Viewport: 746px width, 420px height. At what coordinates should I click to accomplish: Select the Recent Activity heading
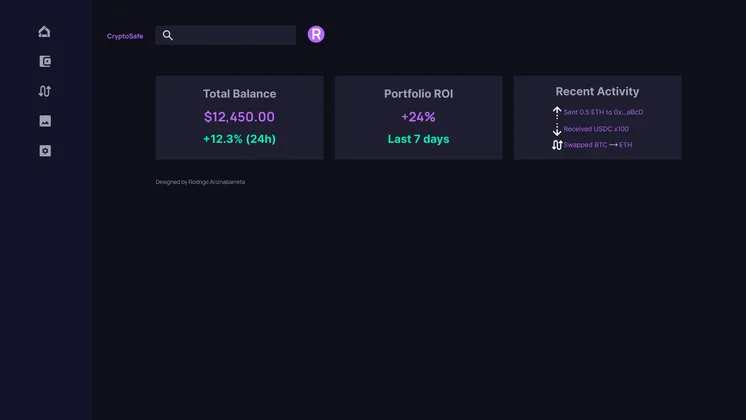(x=597, y=91)
